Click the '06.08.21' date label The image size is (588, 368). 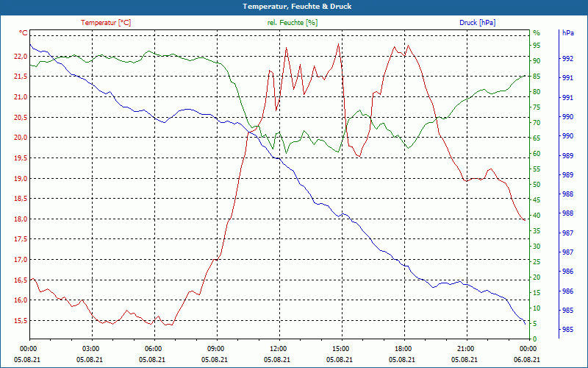coord(527,359)
